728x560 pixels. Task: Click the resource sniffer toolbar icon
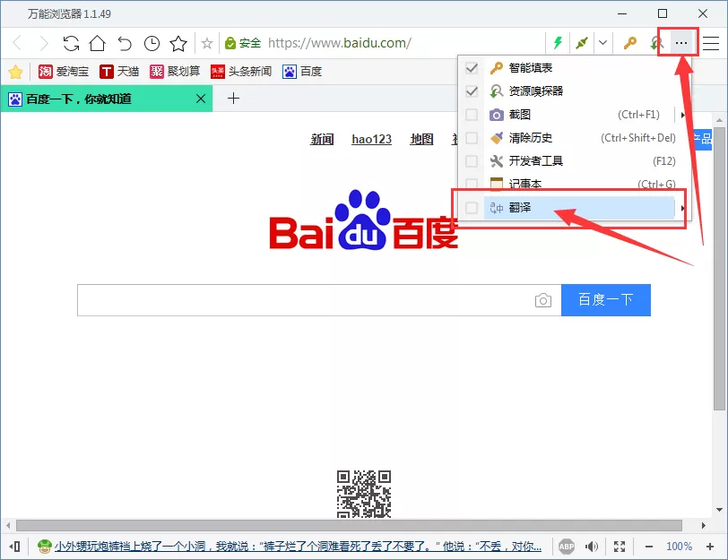click(655, 43)
